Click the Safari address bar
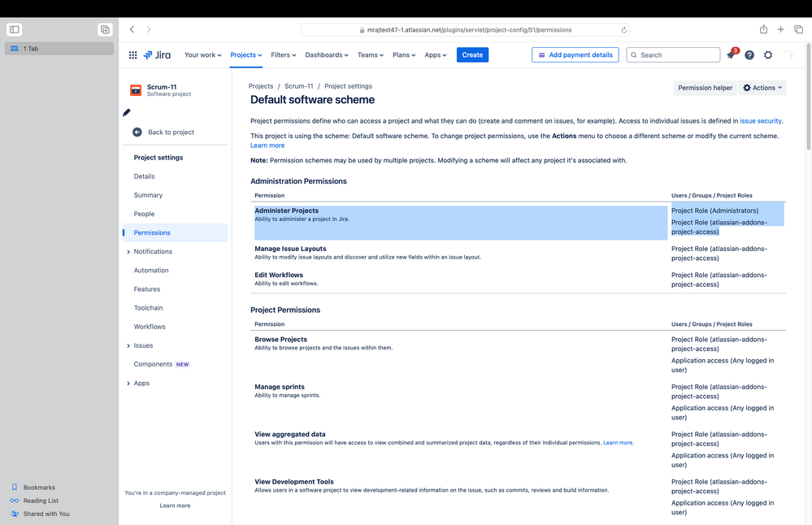The image size is (812, 525). pyautogui.click(x=465, y=30)
